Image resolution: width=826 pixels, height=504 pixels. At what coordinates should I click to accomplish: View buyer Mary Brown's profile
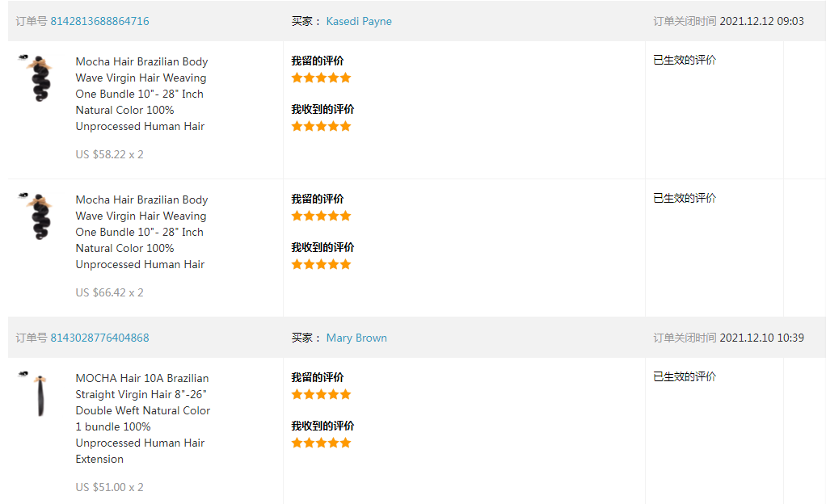[356, 338]
